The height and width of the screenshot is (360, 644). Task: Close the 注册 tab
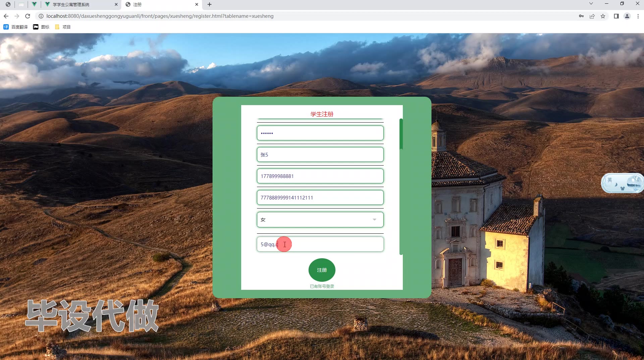(197, 4)
